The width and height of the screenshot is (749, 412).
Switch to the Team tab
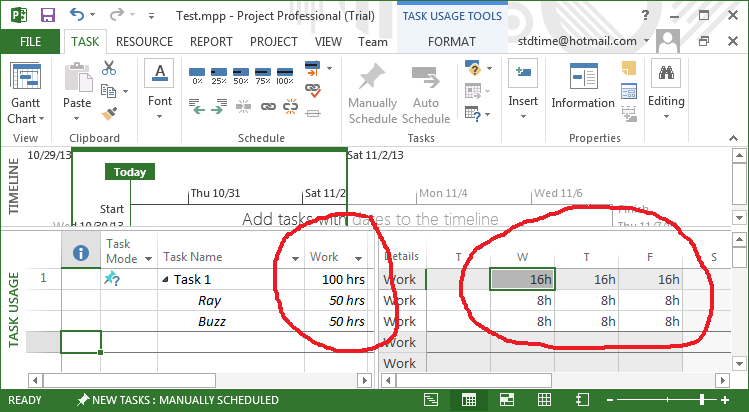pos(373,42)
